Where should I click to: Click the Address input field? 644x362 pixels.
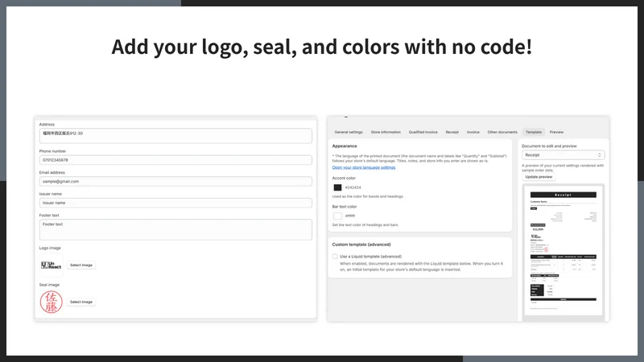tap(175, 136)
